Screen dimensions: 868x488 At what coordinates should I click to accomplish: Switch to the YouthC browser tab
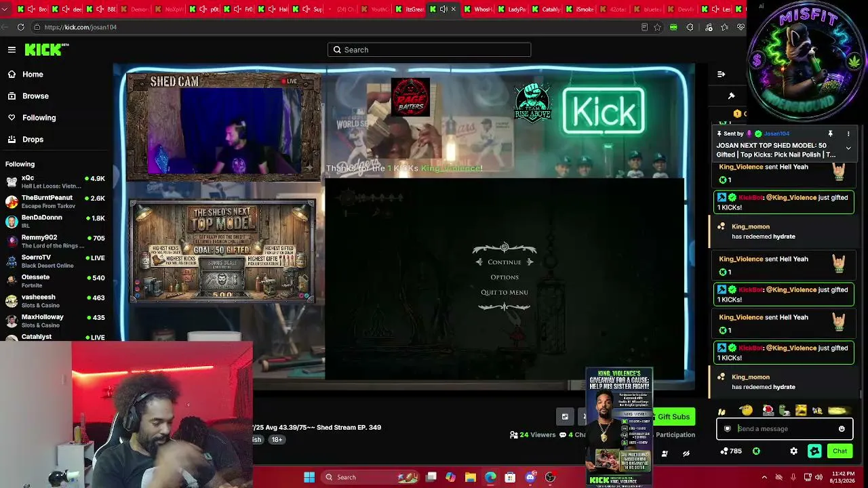(x=376, y=9)
